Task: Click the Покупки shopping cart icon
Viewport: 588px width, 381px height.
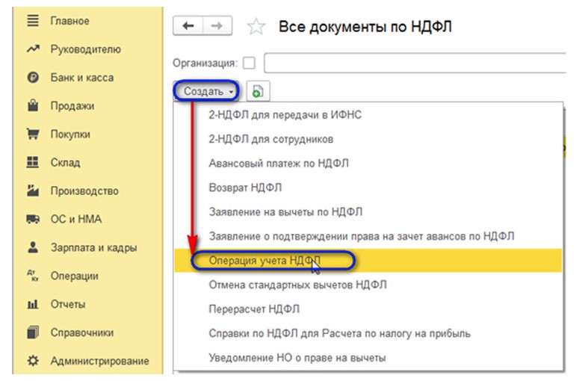Action: pos(32,134)
